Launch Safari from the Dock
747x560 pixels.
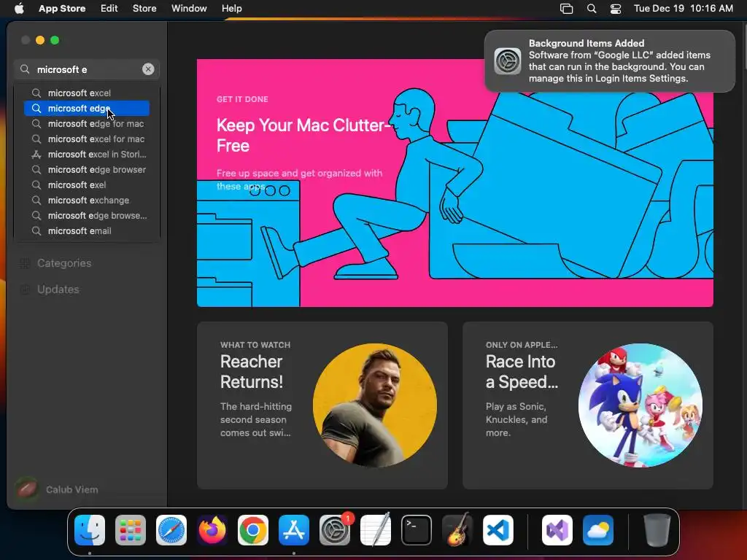tap(171, 530)
